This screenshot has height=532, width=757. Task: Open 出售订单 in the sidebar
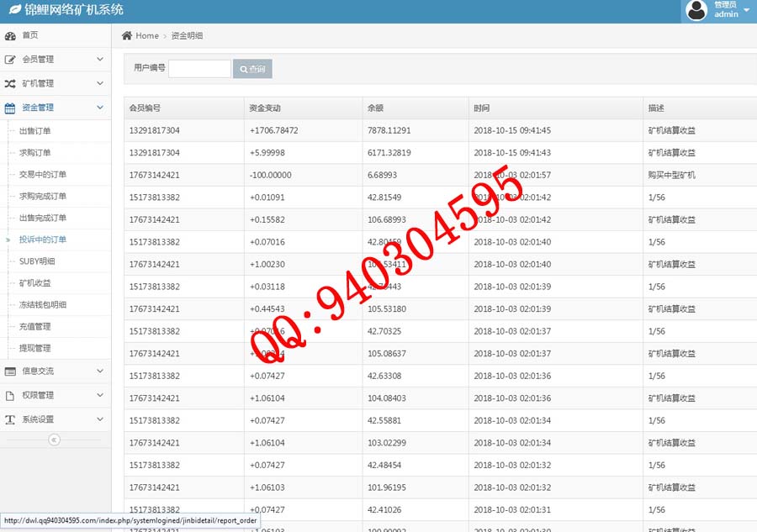coord(35,131)
